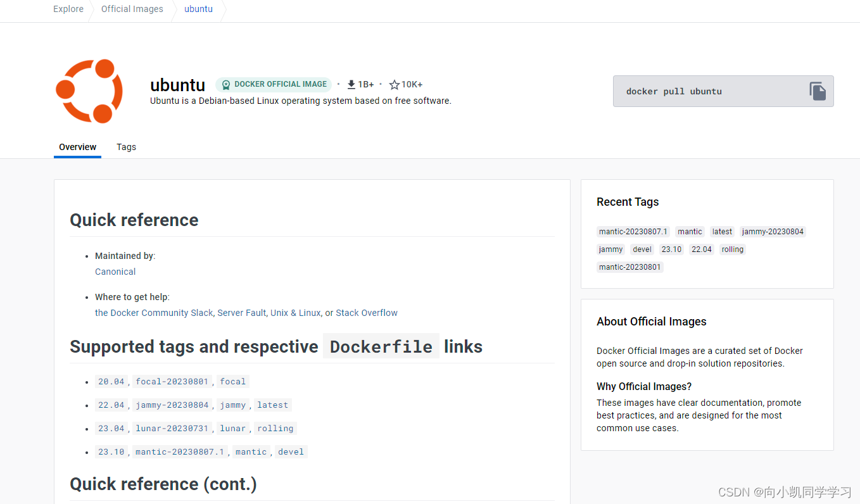Viewport: 860px width, 504px height.
Task: Select the latest chip in Recent Tags
Action: 722,231
